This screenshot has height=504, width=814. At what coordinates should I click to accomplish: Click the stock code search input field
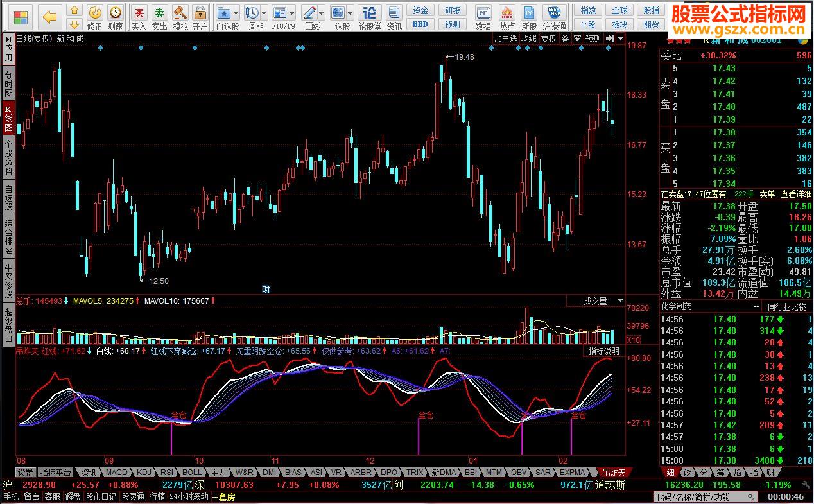(x=704, y=497)
